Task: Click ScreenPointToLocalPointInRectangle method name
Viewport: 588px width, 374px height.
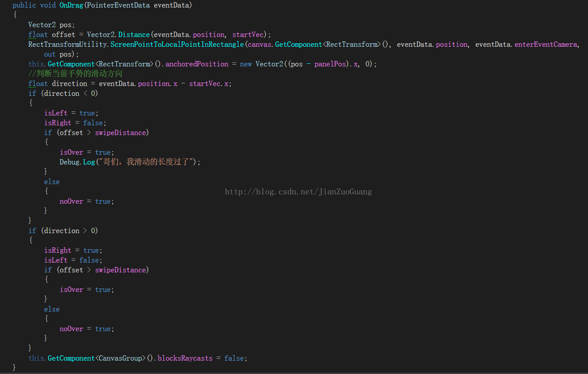Action: click(177, 45)
